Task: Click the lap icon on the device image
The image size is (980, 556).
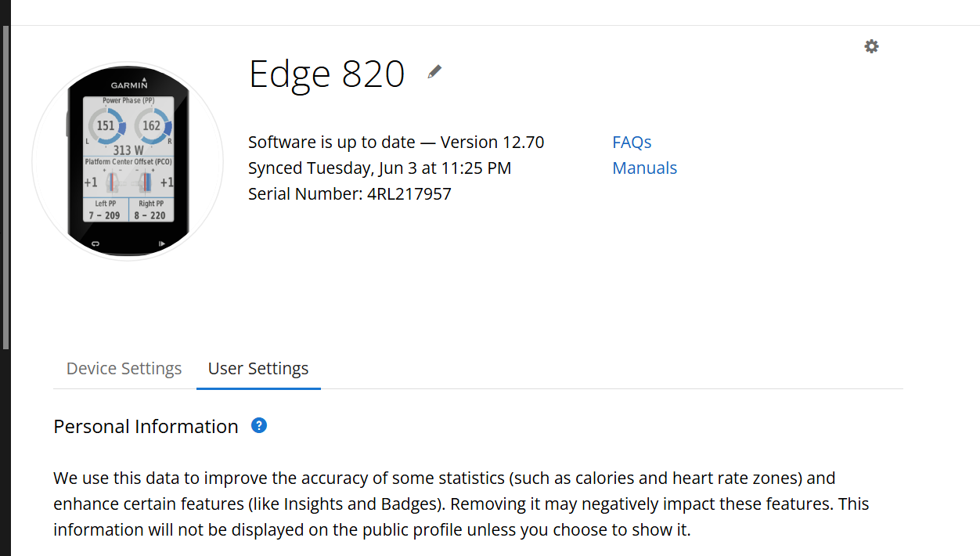Action: pos(95,244)
